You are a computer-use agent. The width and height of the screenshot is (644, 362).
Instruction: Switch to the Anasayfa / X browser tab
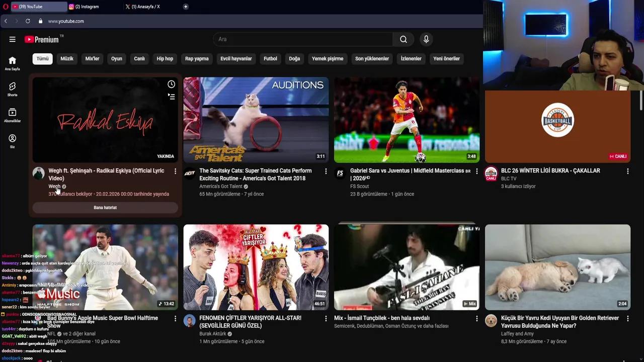click(151, 7)
